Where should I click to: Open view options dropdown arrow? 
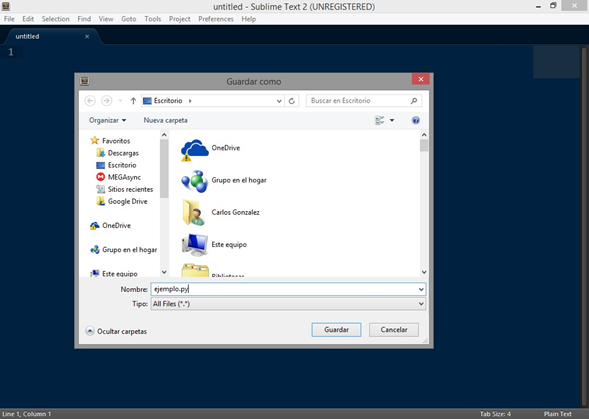tap(392, 120)
